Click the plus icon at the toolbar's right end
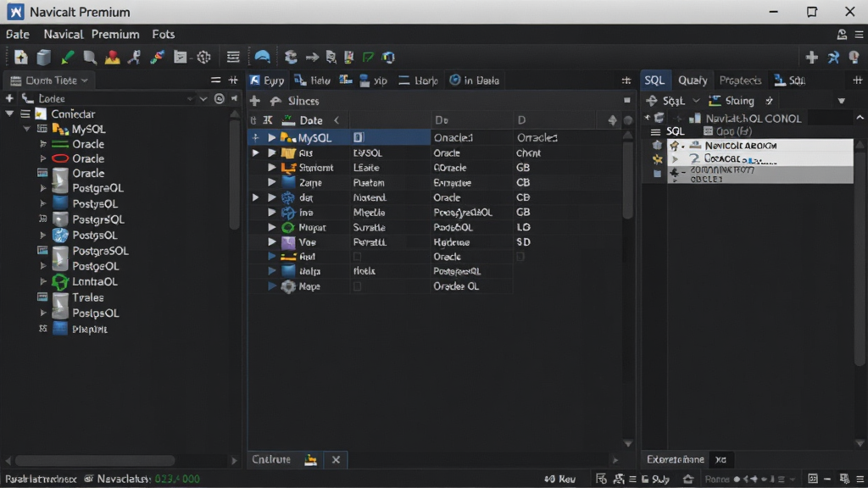Viewport: 868px width, 488px height. click(x=811, y=57)
